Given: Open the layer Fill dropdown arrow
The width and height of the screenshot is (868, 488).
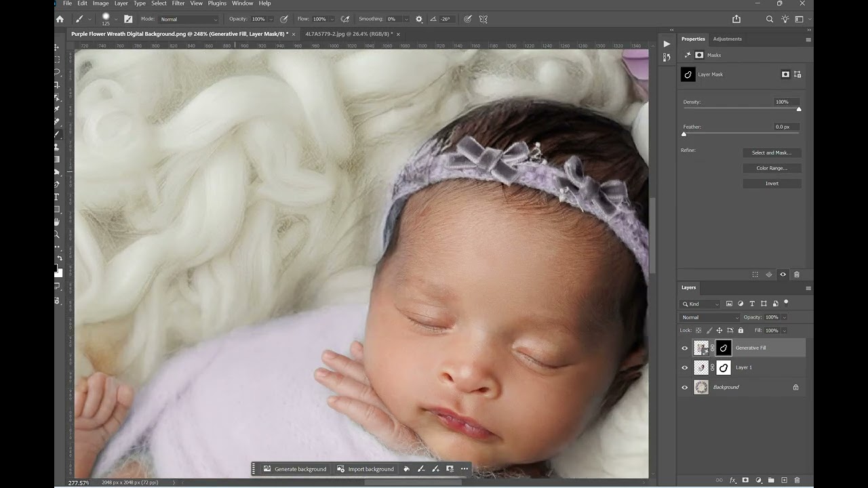Looking at the screenshot, I should (x=785, y=330).
